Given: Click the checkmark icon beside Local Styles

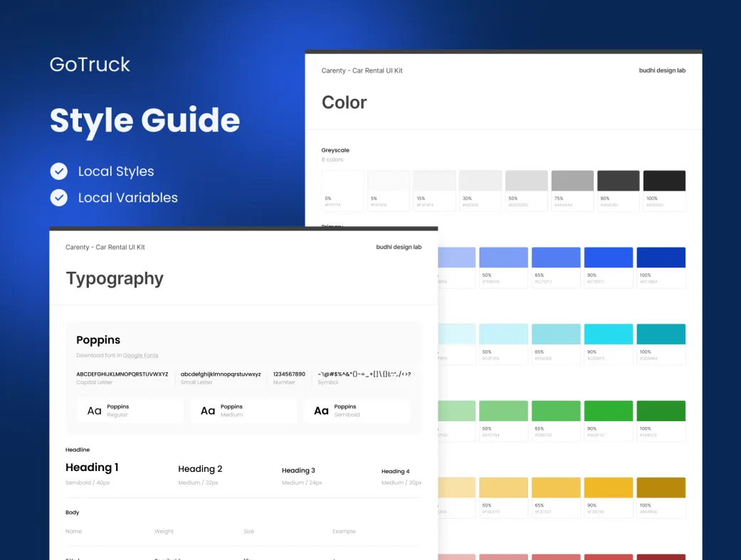Looking at the screenshot, I should (59, 171).
